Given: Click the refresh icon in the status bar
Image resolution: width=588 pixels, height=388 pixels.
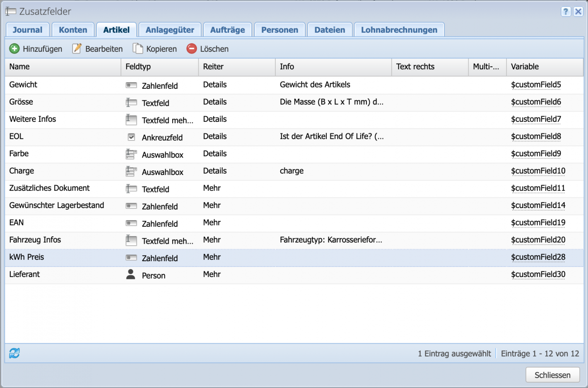Looking at the screenshot, I should [14, 353].
